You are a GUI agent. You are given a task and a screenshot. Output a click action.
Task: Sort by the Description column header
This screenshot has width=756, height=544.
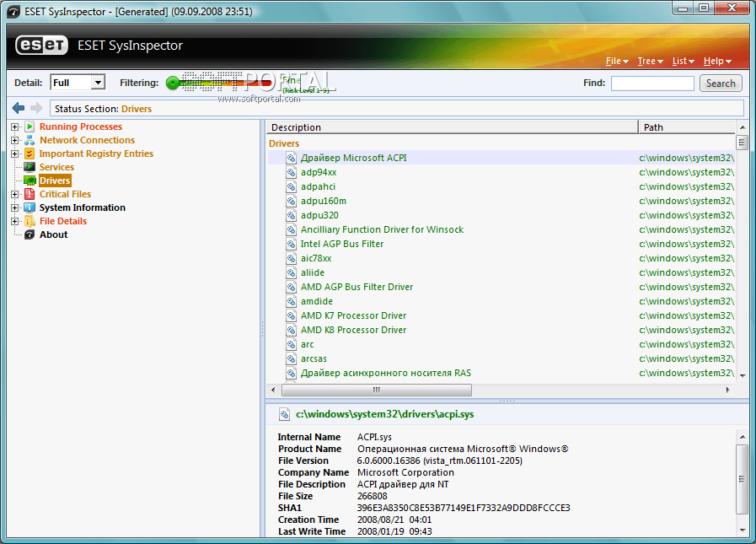point(452,127)
